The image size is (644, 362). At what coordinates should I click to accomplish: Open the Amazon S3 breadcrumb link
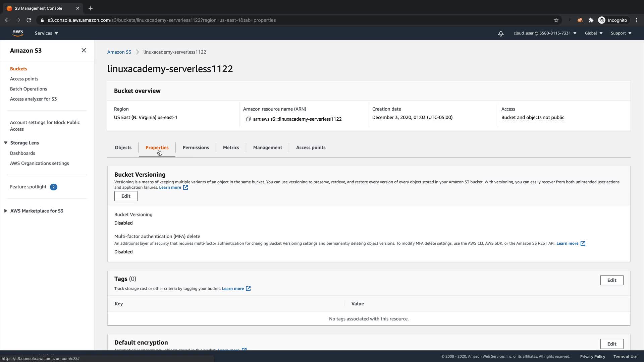click(x=119, y=52)
